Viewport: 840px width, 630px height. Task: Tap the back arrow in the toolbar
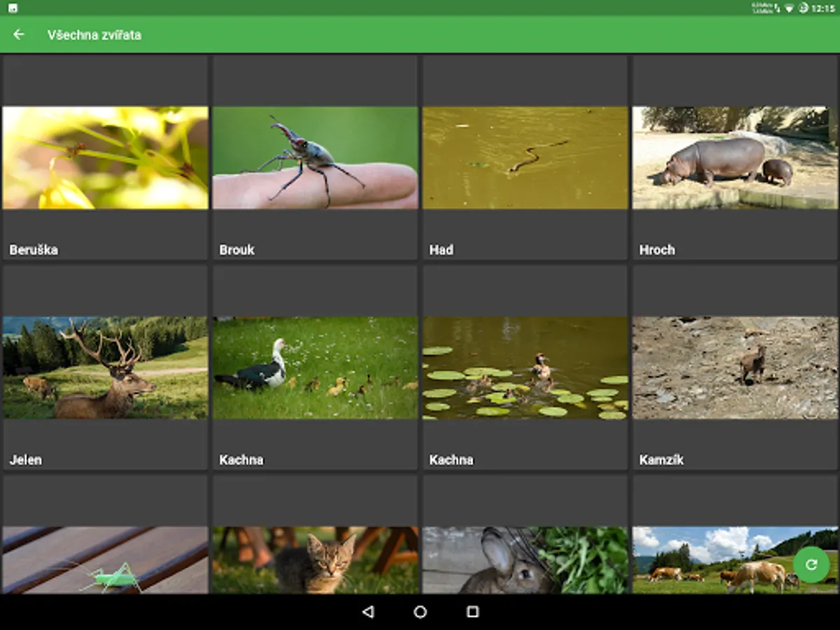[17, 34]
